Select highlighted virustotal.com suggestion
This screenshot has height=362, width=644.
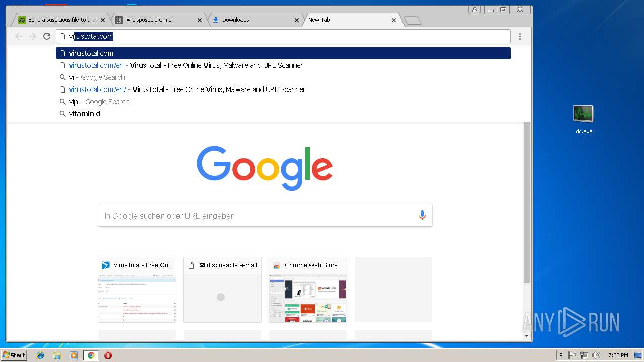[283, 53]
